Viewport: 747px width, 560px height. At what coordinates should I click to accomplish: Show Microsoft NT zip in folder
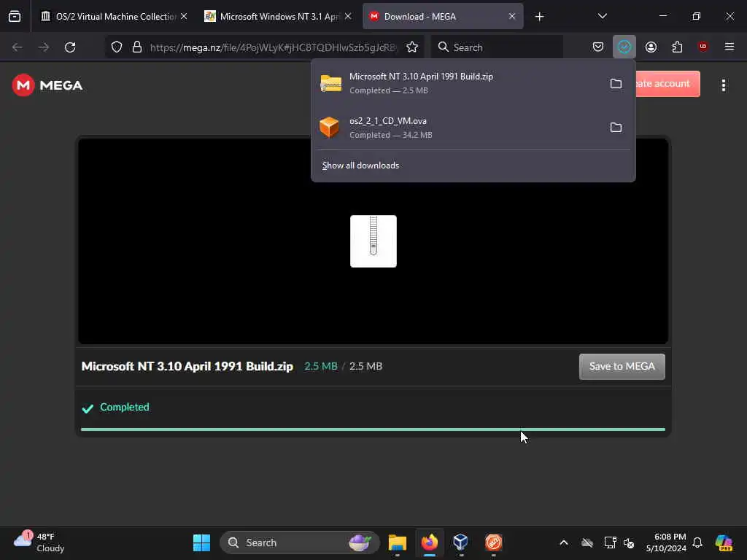[616, 83]
